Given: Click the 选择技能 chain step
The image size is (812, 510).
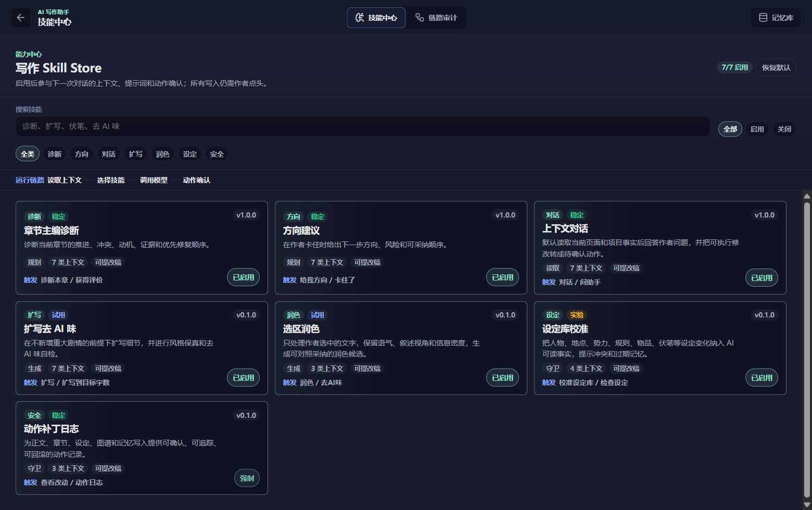Looking at the screenshot, I should (x=111, y=180).
